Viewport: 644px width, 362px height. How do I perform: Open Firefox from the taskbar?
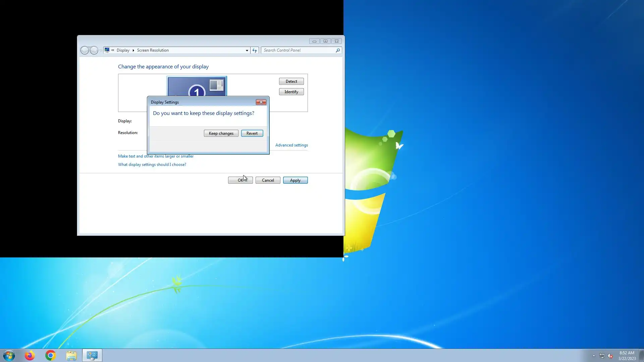(x=30, y=355)
